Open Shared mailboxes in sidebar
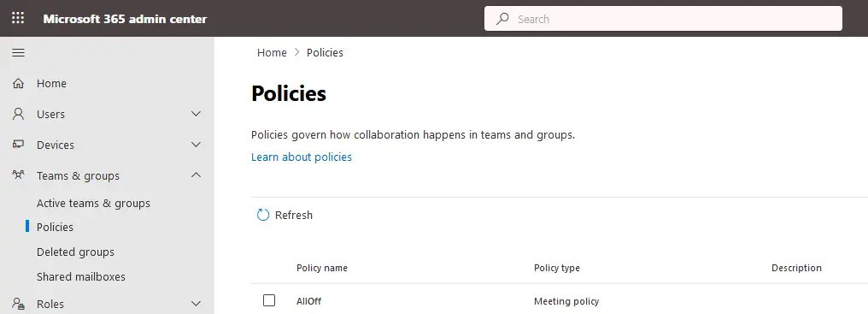Screen dimensions: 868x314 tap(81, 276)
